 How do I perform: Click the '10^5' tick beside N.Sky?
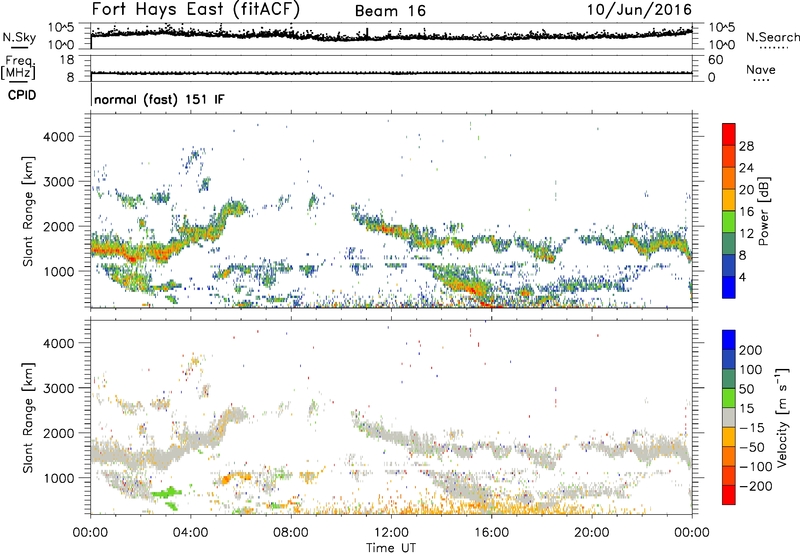click(61, 28)
